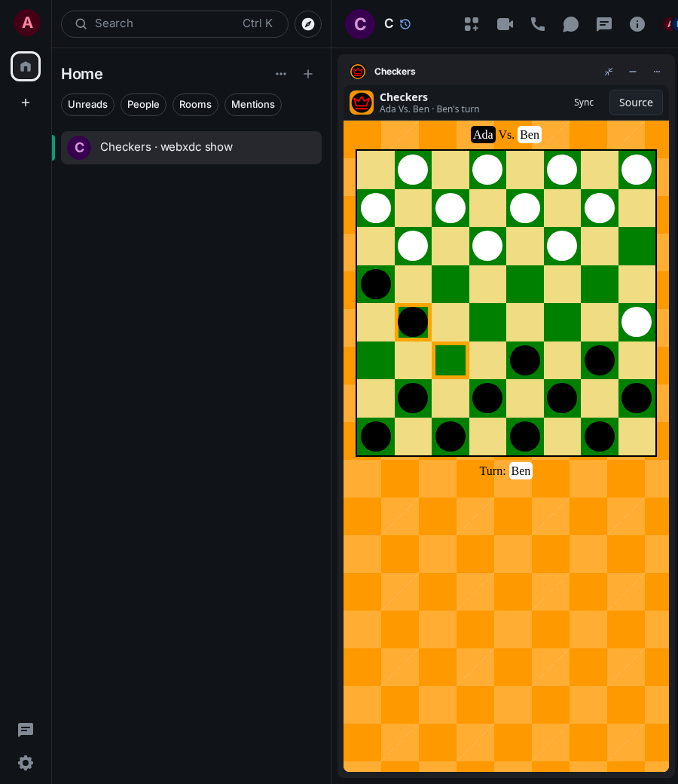Select the Checkers · webxdc show room
Image resolution: width=678 pixels, height=784 pixels.
coord(191,148)
